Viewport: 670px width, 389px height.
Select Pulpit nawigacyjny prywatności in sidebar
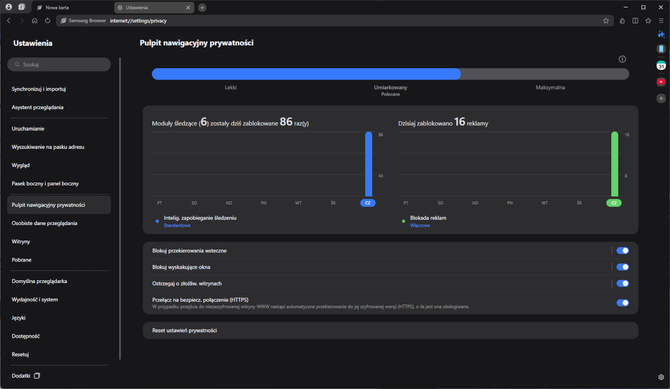(x=59, y=205)
